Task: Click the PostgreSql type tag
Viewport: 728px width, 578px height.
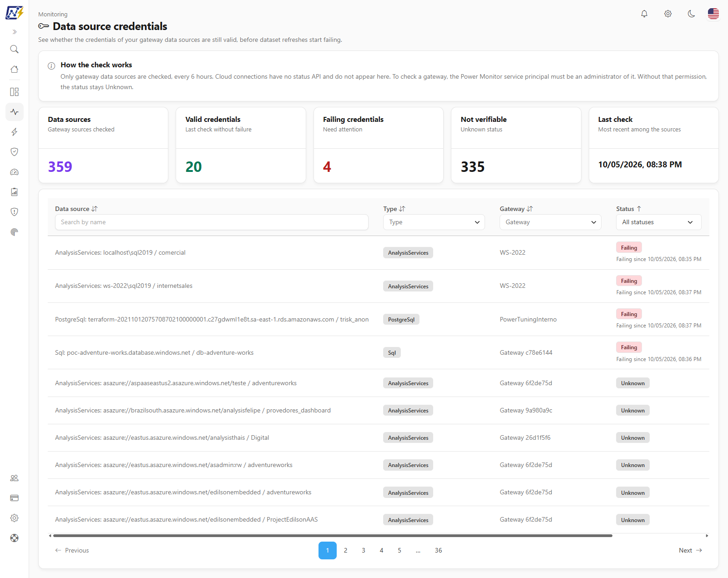Action: point(401,319)
